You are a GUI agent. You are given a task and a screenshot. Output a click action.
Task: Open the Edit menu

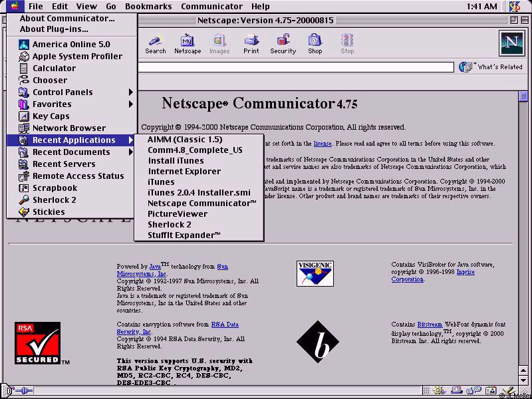(x=60, y=7)
